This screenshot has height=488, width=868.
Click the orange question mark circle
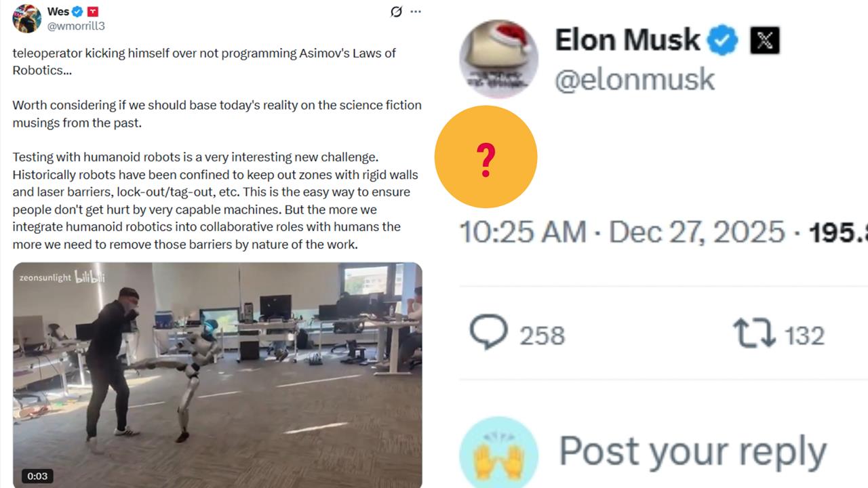click(486, 157)
